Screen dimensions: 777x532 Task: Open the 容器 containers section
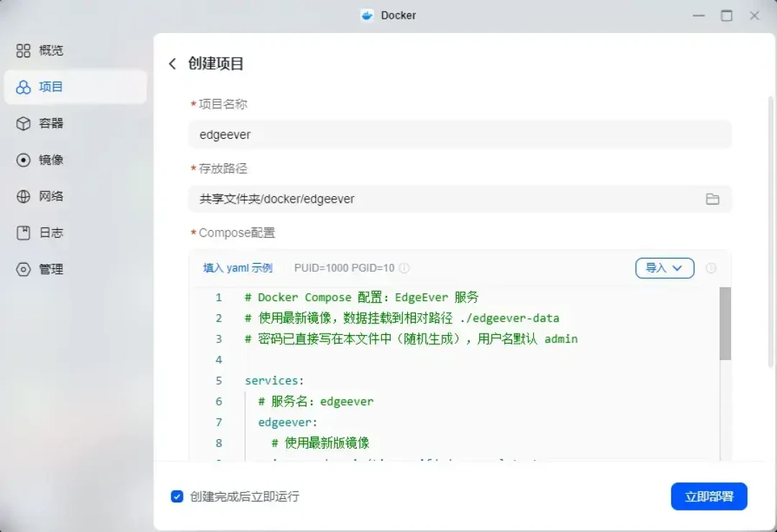[x=76, y=124]
